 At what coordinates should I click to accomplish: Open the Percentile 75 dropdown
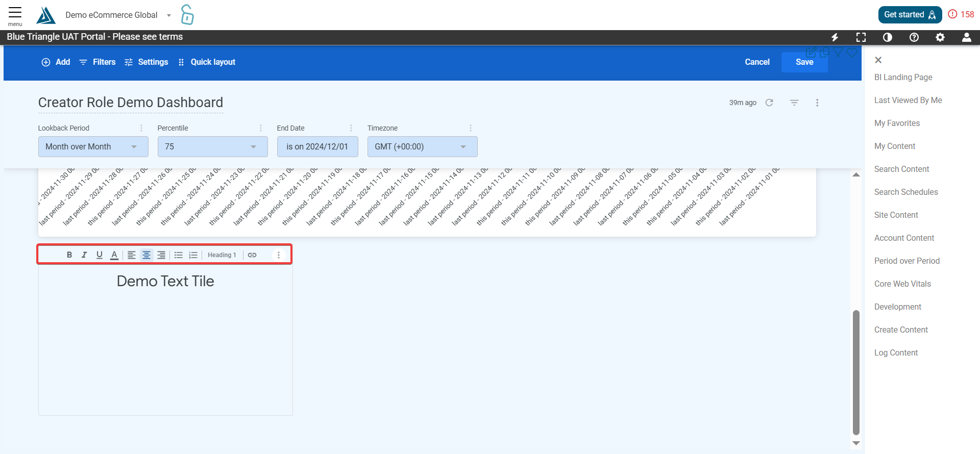coord(213,147)
